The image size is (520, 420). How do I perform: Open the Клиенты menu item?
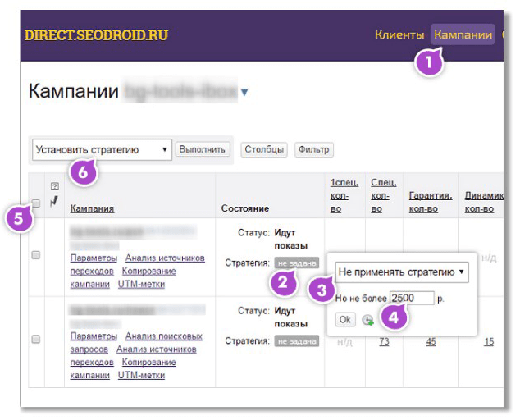point(399,34)
